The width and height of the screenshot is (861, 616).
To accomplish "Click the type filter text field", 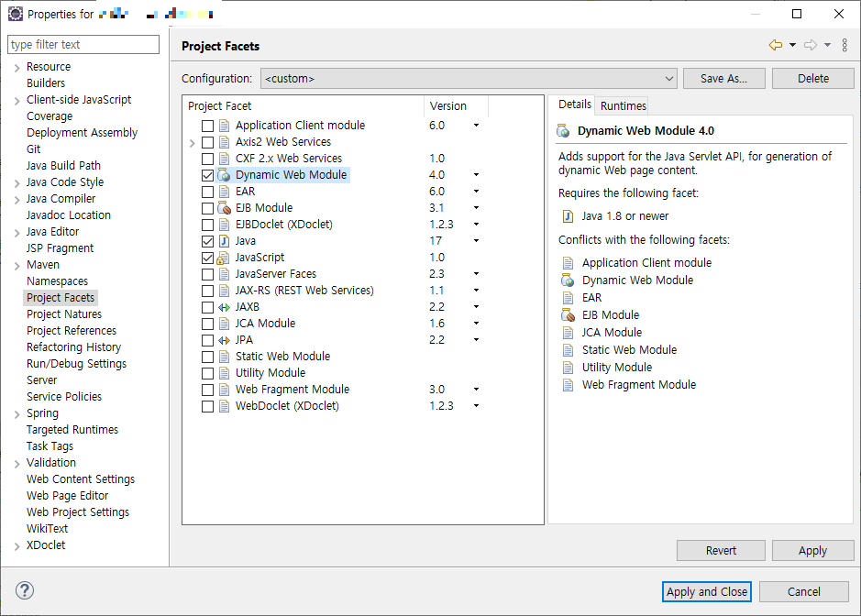I will click(x=83, y=44).
